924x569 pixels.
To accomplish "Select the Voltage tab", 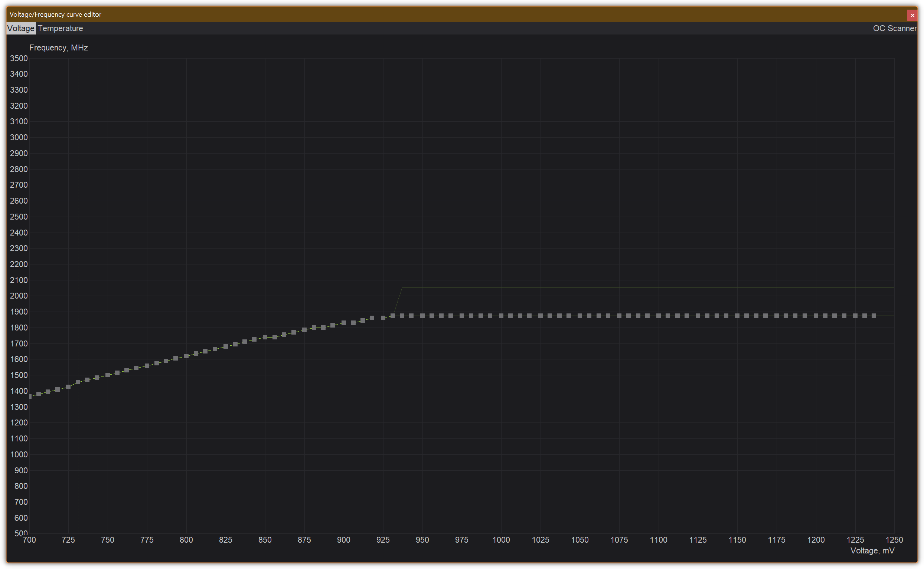I will [21, 28].
